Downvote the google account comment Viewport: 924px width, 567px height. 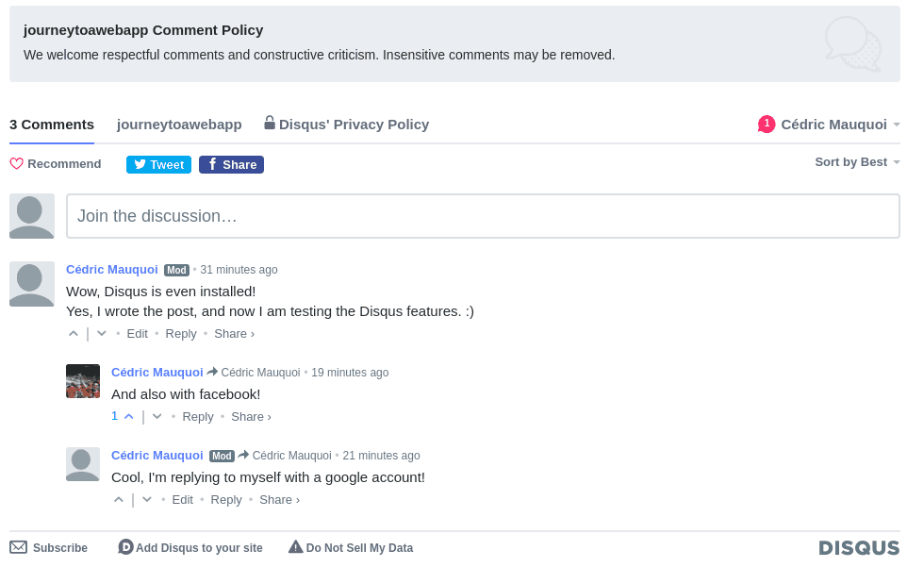pyautogui.click(x=147, y=500)
